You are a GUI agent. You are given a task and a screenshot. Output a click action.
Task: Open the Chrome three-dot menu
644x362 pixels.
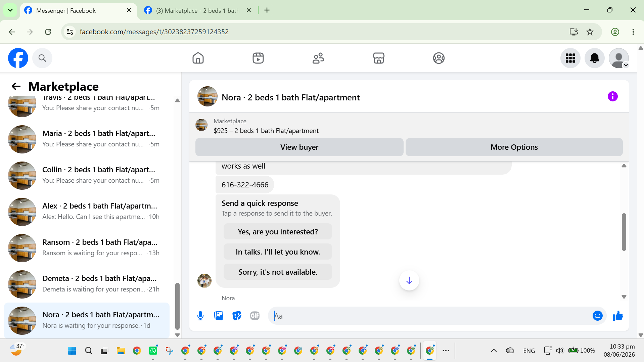pos(633,32)
